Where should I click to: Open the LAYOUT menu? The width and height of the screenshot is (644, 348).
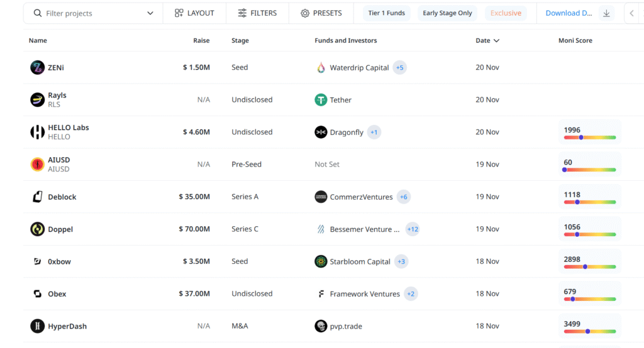tap(194, 13)
